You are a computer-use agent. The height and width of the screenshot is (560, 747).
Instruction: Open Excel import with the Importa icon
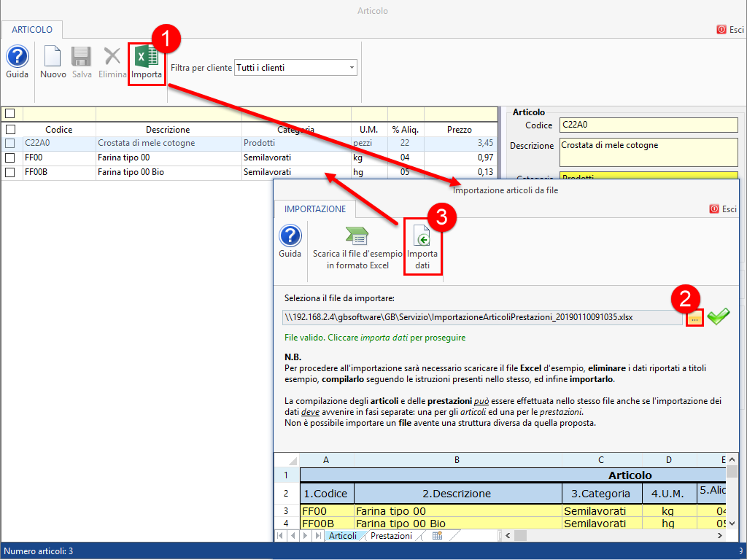146,57
